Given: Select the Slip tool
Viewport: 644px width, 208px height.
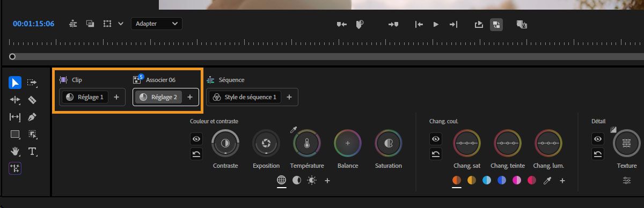Looking at the screenshot, I should click(x=15, y=117).
